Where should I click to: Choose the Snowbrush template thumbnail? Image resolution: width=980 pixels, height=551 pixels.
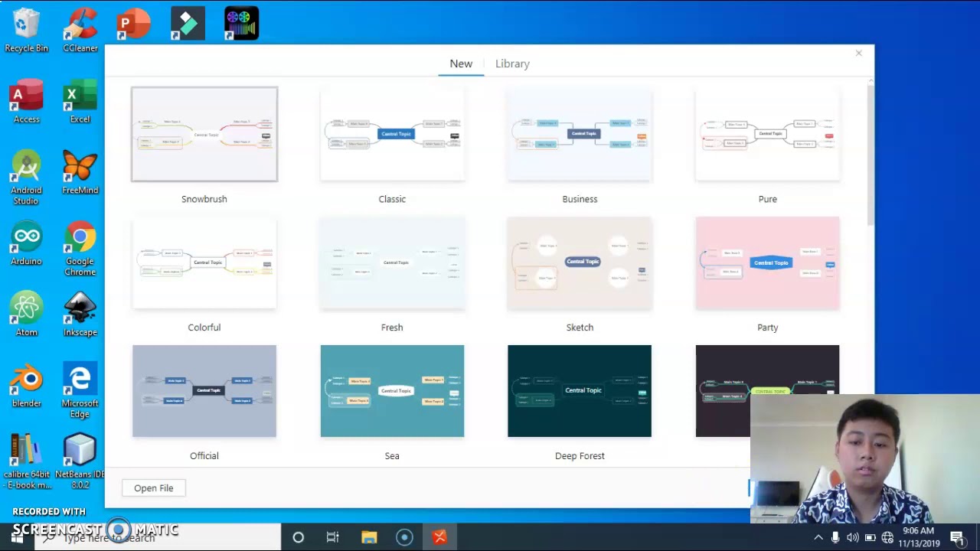[x=204, y=135]
